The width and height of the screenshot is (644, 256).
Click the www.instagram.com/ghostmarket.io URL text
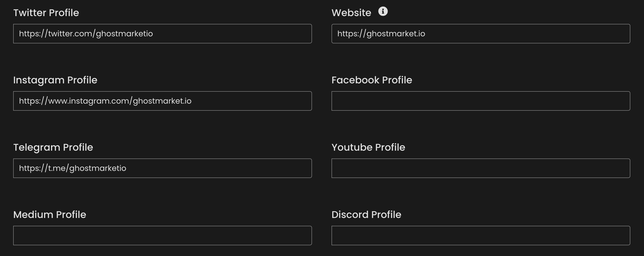click(x=105, y=101)
